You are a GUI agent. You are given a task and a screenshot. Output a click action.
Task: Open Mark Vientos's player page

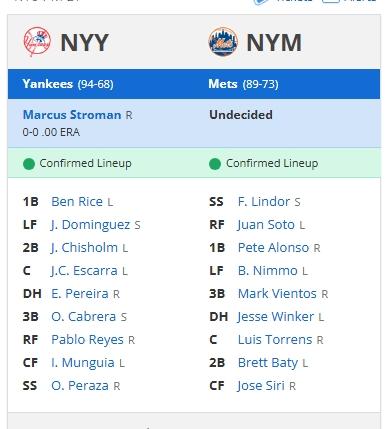277,294
